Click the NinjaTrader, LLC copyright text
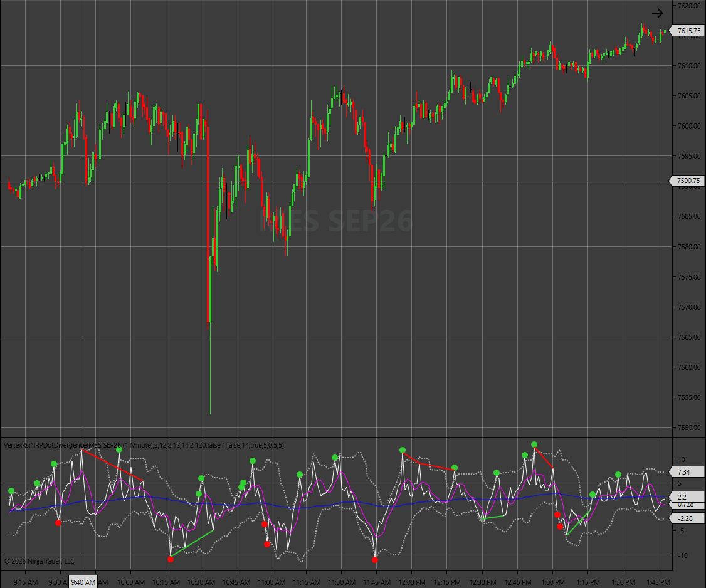706x588 pixels. pos(39,561)
